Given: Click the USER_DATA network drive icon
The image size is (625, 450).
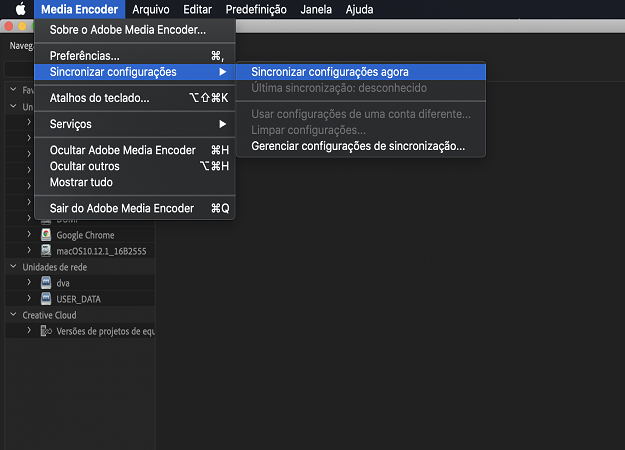Looking at the screenshot, I should (x=46, y=298).
